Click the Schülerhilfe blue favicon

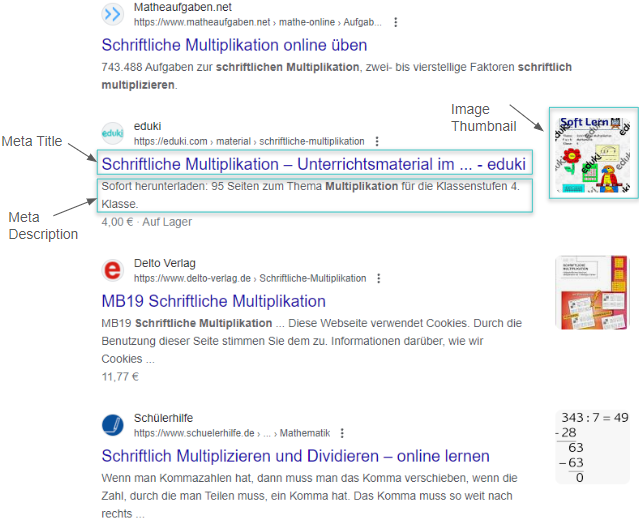coord(112,425)
